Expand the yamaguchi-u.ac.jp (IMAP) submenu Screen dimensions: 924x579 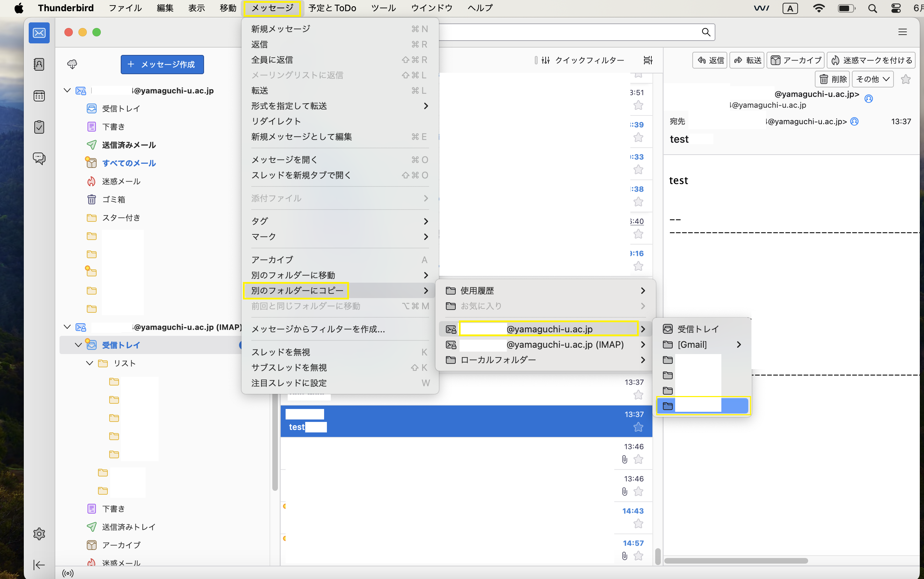tap(546, 345)
